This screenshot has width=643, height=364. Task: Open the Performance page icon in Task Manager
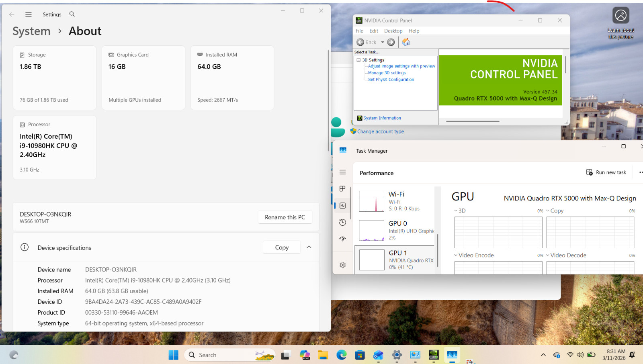point(342,206)
